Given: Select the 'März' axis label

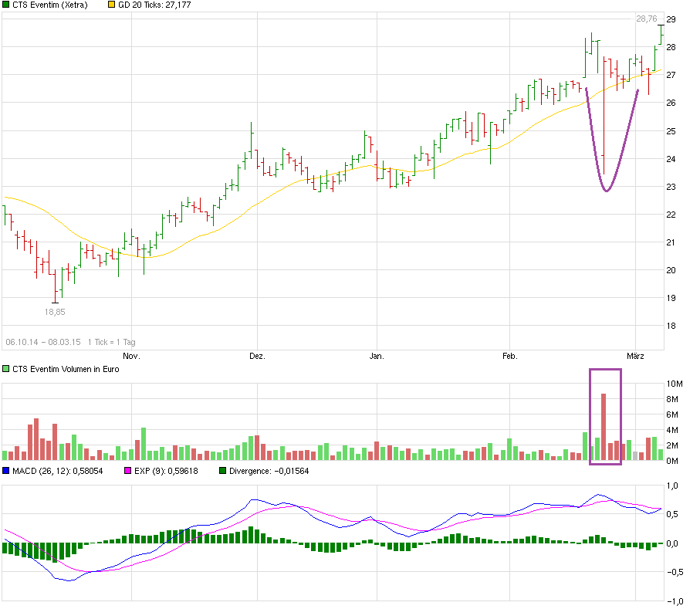Looking at the screenshot, I should [634, 356].
